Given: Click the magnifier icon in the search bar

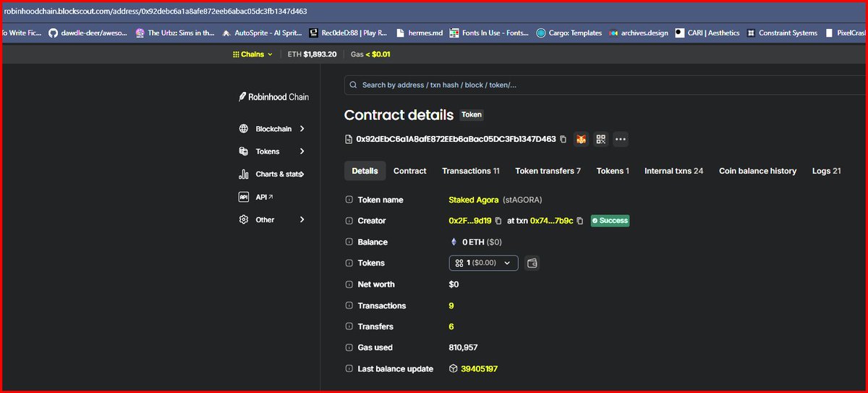Looking at the screenshot, I should [353, 85].
